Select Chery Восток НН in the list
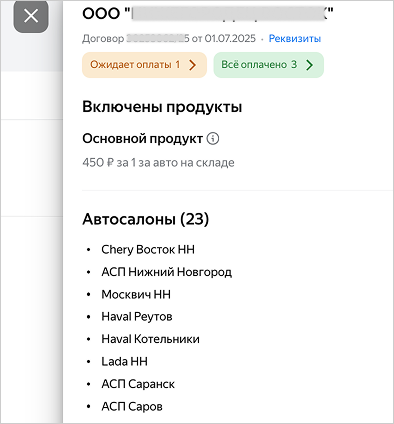The height and width of the screenshot is (424, 394). coord(148,250)
